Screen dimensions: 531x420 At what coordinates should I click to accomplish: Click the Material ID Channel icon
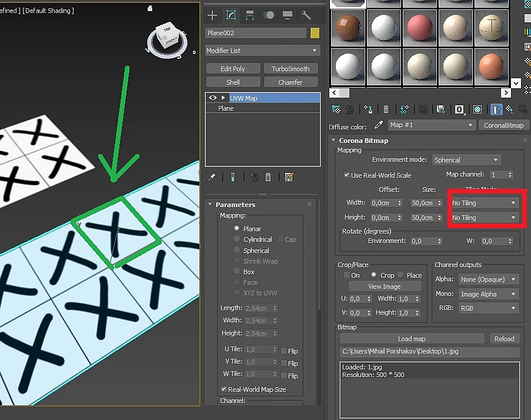click(x=459, y=109)
